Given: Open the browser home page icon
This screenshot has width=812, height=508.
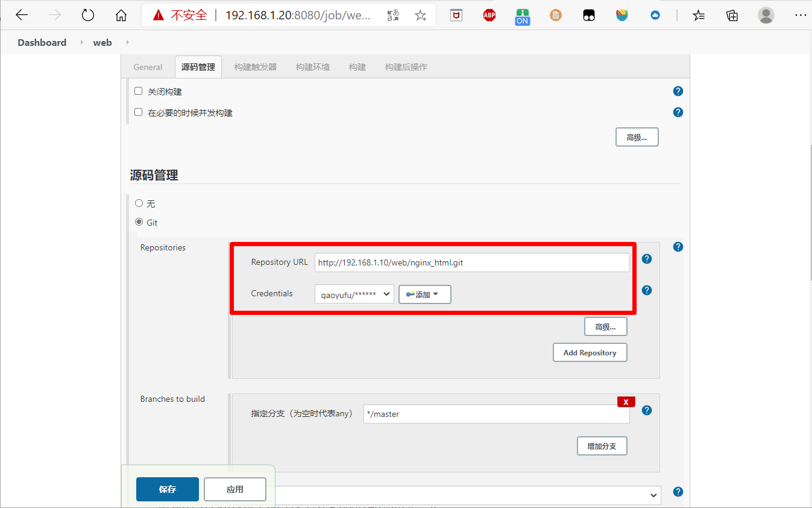Looking at the screenshot, I should click(121, 15).
